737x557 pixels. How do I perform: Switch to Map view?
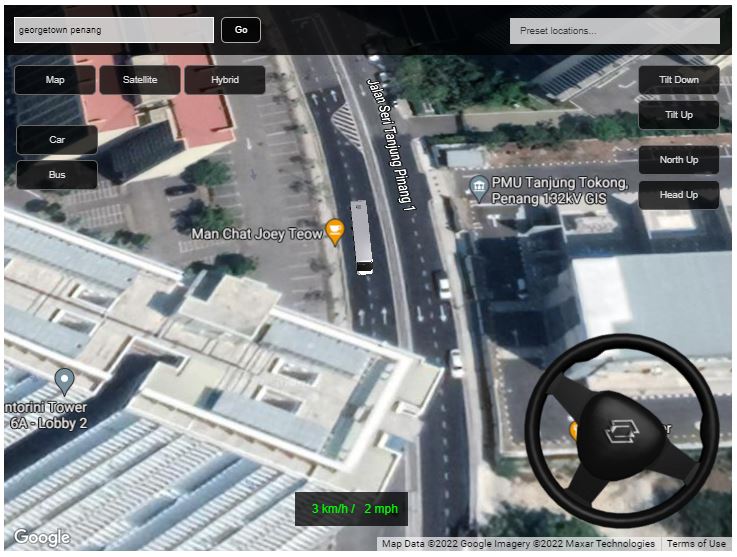(55, 80)
